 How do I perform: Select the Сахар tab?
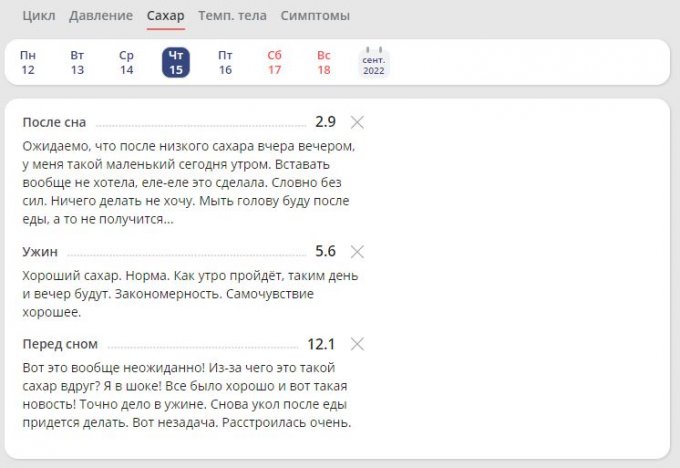[x=165, y=16]
